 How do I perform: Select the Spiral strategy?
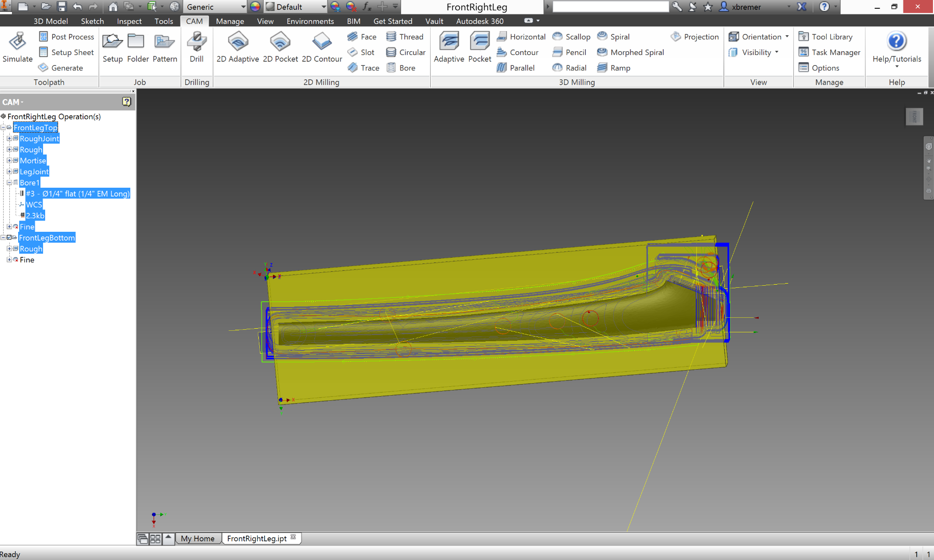click(613, 37)
